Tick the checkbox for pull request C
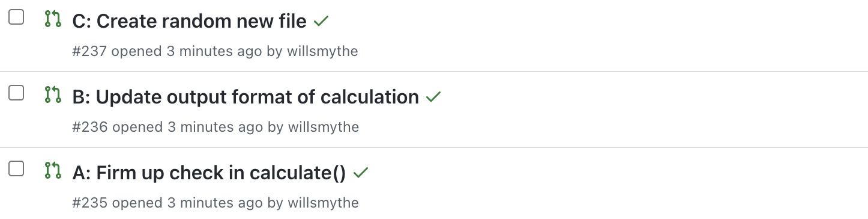 pos(16,17)
